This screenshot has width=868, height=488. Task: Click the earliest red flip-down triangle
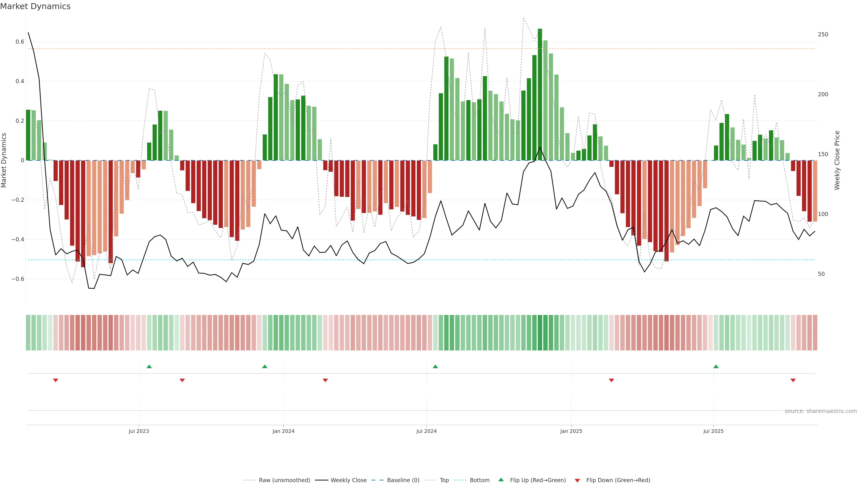(x=56, y=380)
